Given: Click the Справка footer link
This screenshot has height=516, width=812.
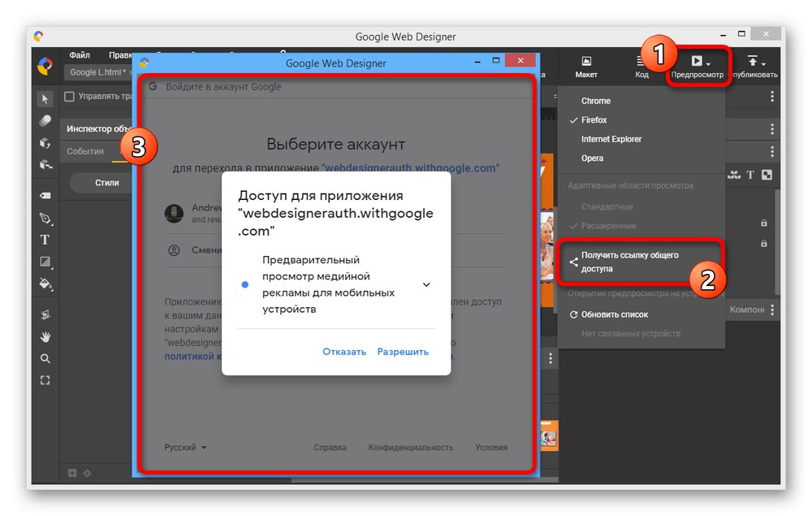Looking at the screenshot, I should (330, 448).
